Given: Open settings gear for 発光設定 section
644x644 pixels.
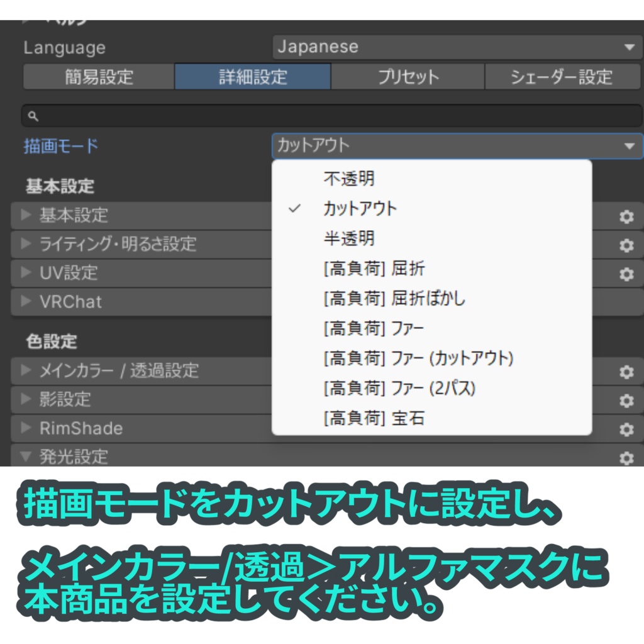Looking at the screenshot, I should click(x=626, y=458).
